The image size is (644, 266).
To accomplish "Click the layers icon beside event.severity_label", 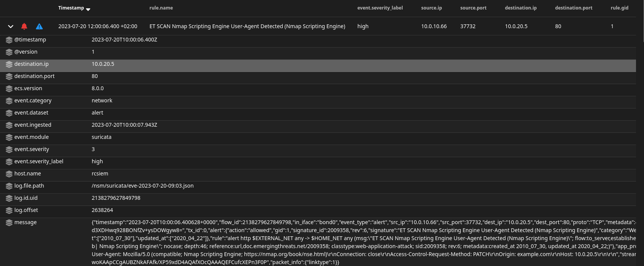I will pyautogui.click(x=9, y=162).
